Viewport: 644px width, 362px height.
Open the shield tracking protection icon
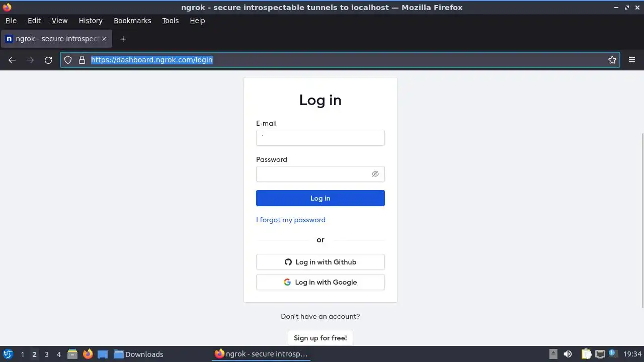(x=68, y=60)
